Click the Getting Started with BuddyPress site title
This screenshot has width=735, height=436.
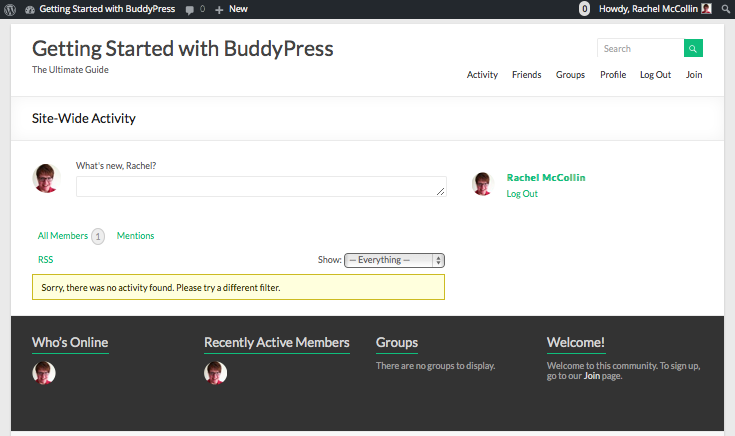click(x=182, y=49)
